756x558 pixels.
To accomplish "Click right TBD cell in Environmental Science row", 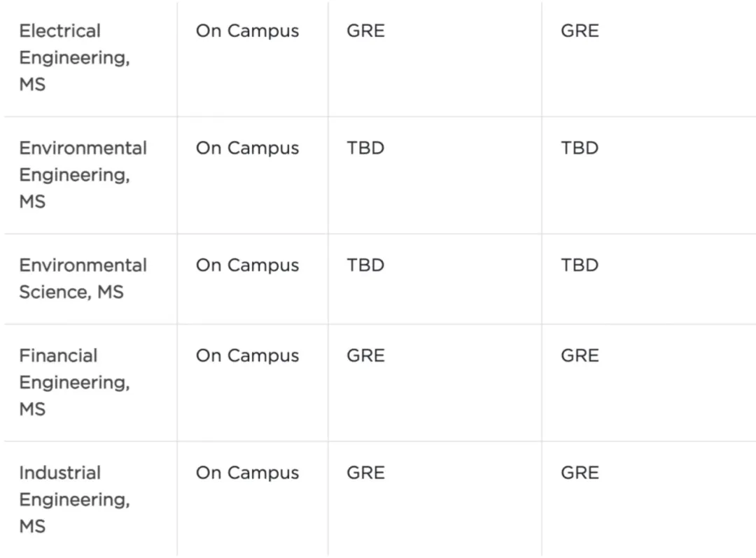I will coord(580,265).
